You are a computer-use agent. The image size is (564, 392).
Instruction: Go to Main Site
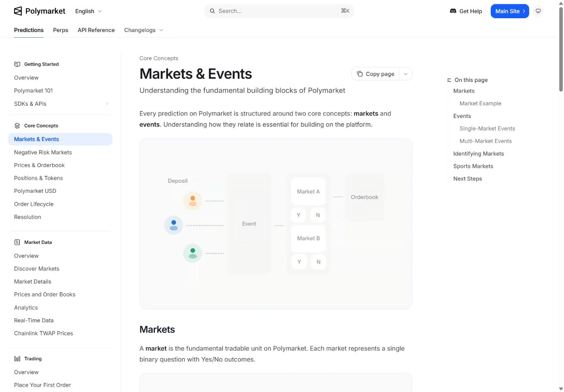pos(510,11)
